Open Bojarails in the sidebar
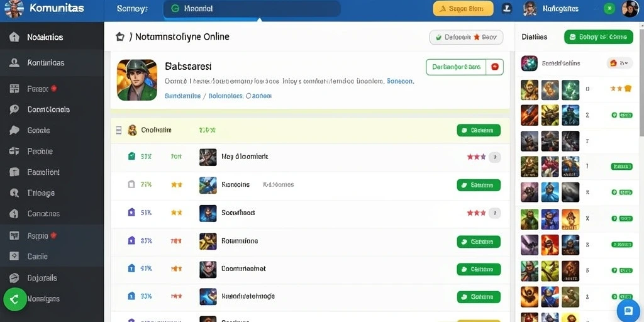This screenshot has width=644, height=322. pyautogui.click(x=42, y=278)
